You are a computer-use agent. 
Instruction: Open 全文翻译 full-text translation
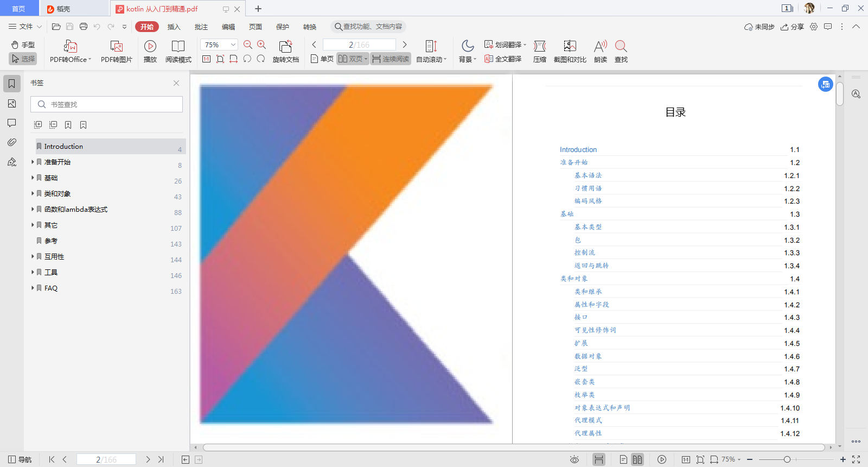pos(503,59)
